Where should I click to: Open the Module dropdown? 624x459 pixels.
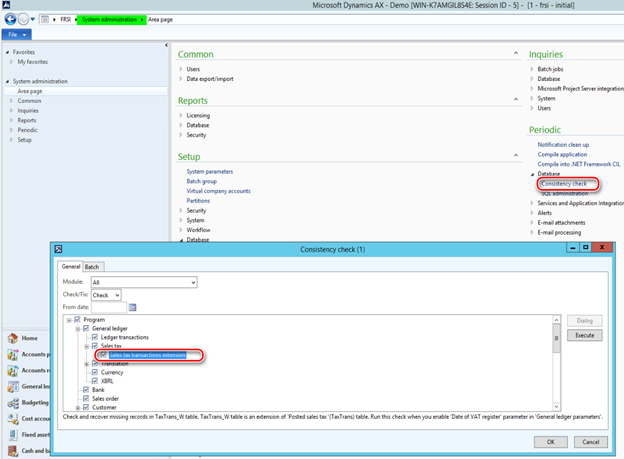coord(193,282)
